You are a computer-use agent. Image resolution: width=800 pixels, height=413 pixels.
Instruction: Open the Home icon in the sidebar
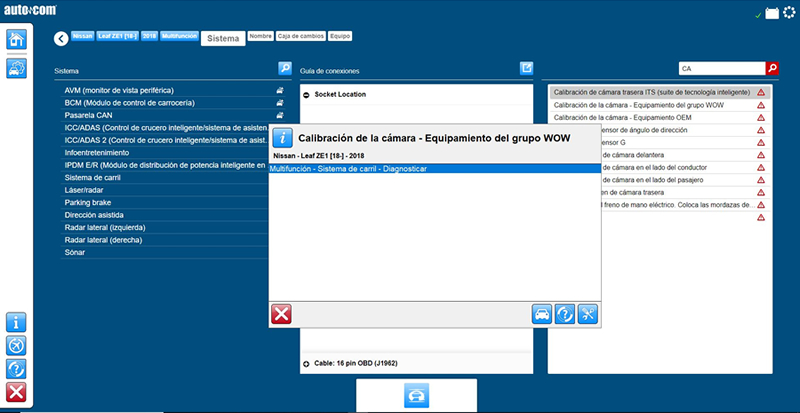[x=16, y=39]
